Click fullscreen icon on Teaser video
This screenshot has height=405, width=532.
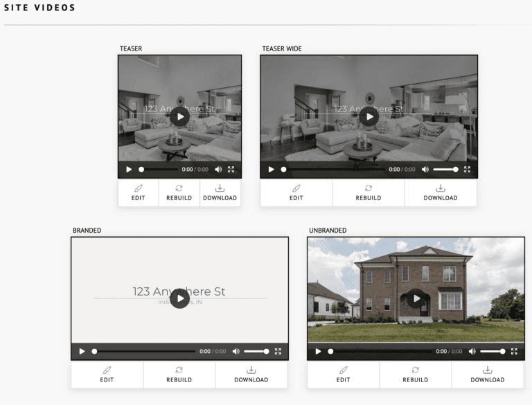[x=231, y=170]
